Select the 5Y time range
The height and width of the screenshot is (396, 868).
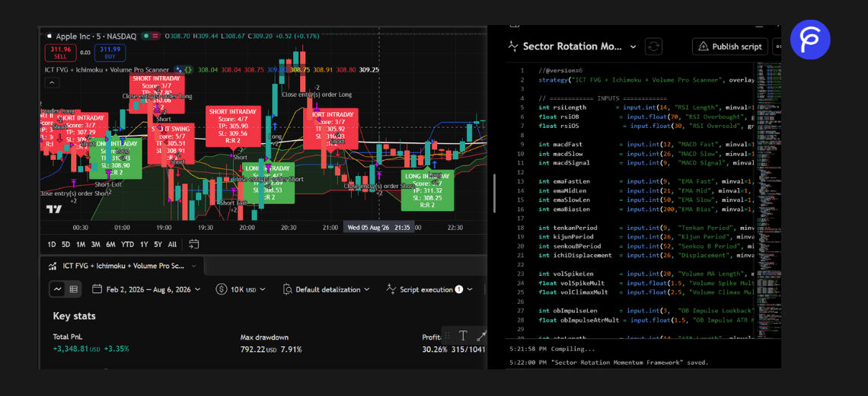(158, 244)
